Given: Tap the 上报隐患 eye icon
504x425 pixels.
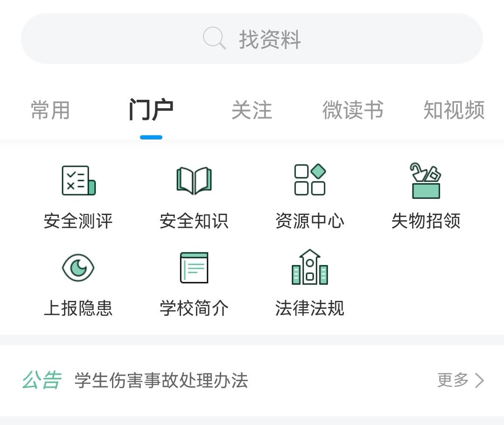Looking at the screenshot, I should pos(78,268).
